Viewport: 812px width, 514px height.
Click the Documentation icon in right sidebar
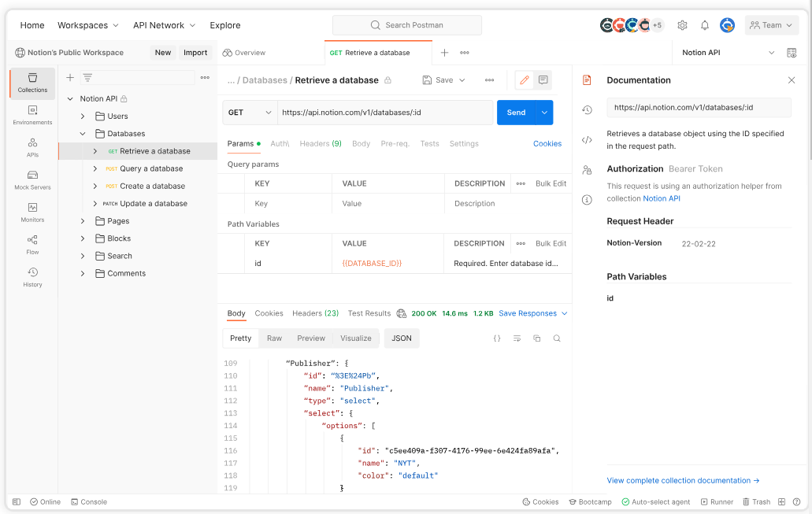pos(587,80)
